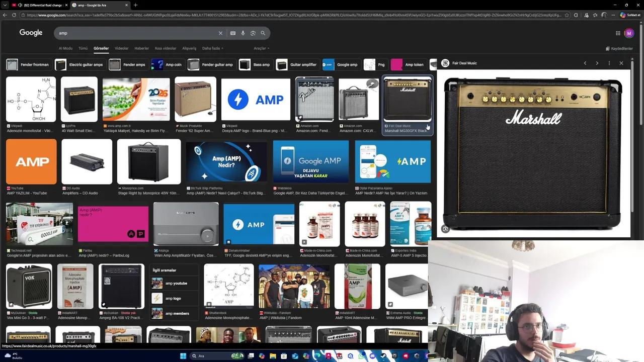The width and height of the screenshot is (644, 362).
Task: Select the Görseller tab
Action: coord(101,48)
